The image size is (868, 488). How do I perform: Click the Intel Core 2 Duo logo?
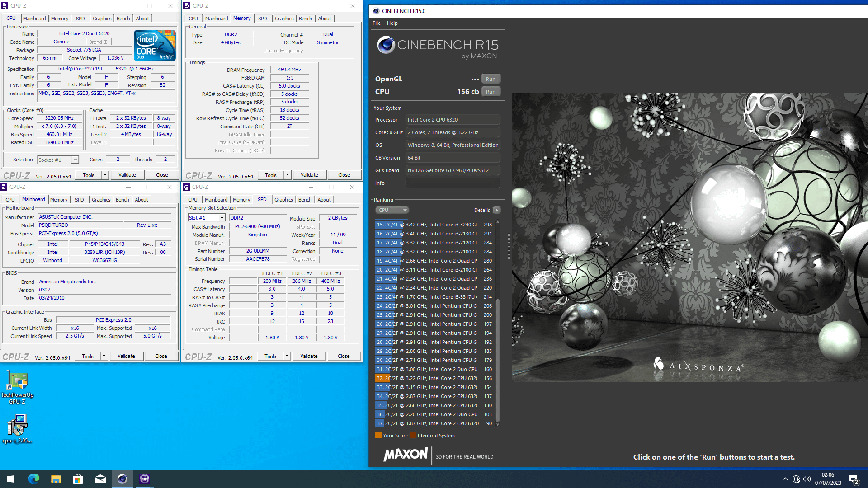click(x=155, y=45)
